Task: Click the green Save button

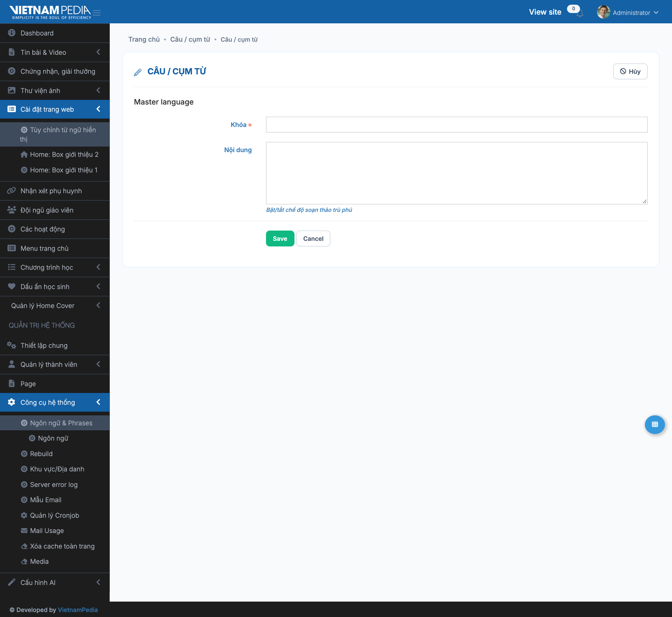Action: tap(280, 238)
